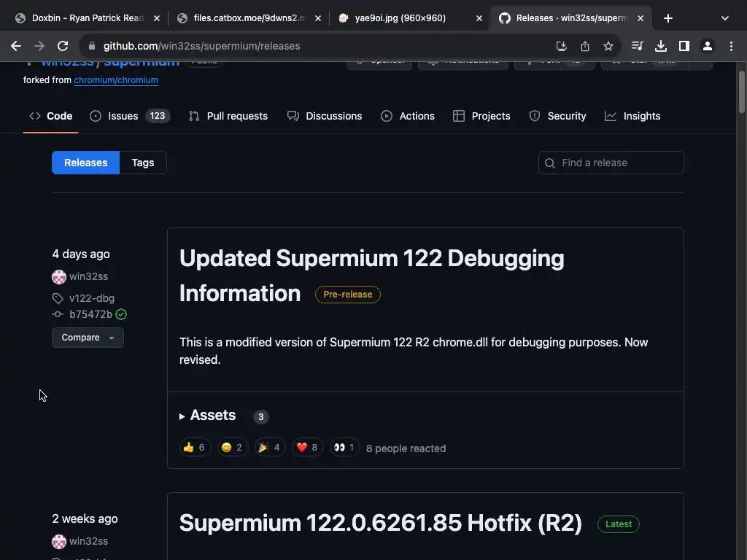Open the profile avatar menu
This screenshot has height=560, width=747.
click(708, 46)
